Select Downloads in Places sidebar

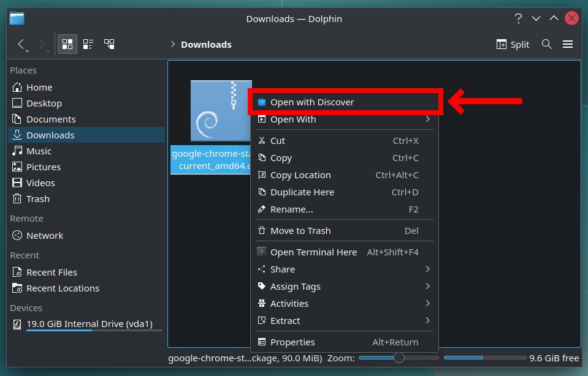point(86,135)
